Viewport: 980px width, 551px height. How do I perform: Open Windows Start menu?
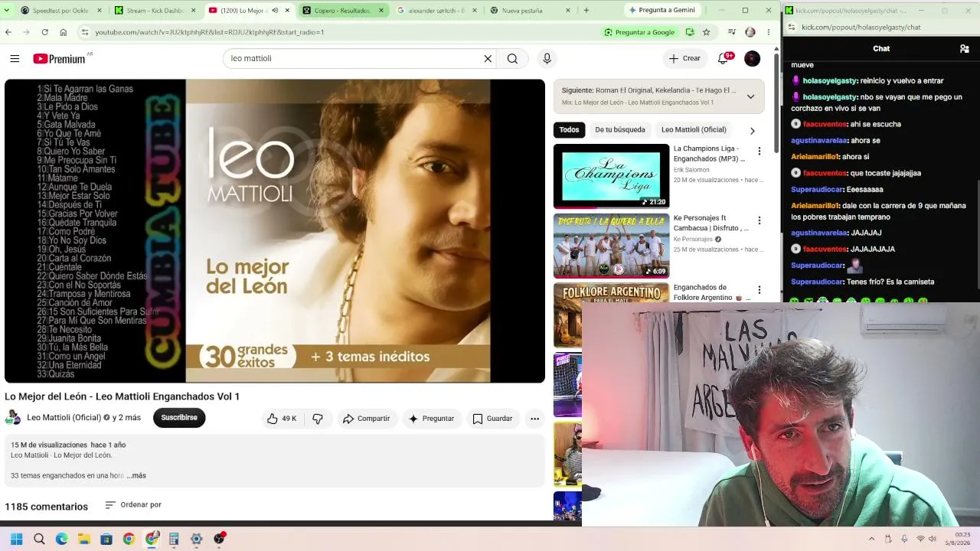pos(16,539)
